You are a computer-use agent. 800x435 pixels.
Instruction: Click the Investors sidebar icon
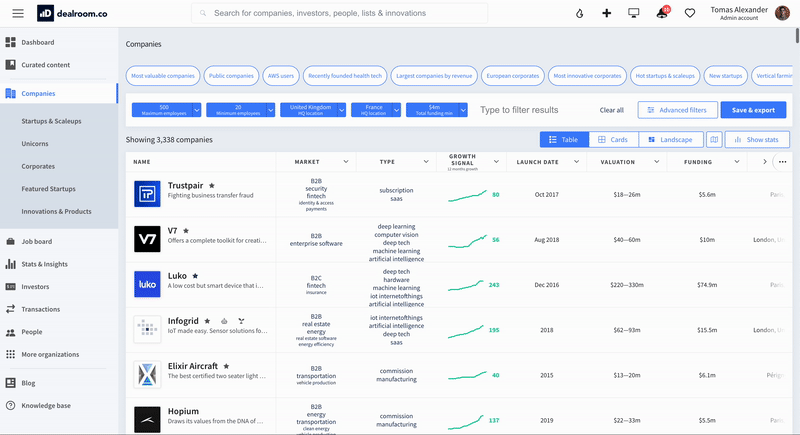point(10,287)
